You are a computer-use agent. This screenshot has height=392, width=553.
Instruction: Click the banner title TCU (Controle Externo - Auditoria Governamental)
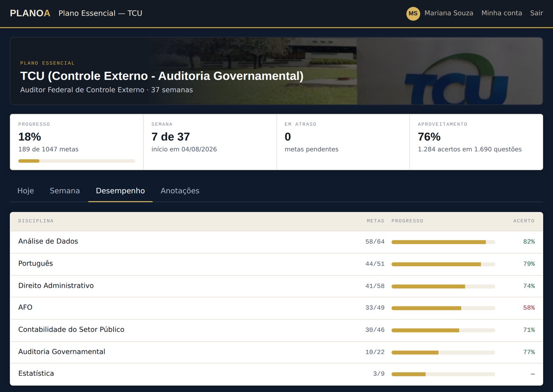point(162,76)
